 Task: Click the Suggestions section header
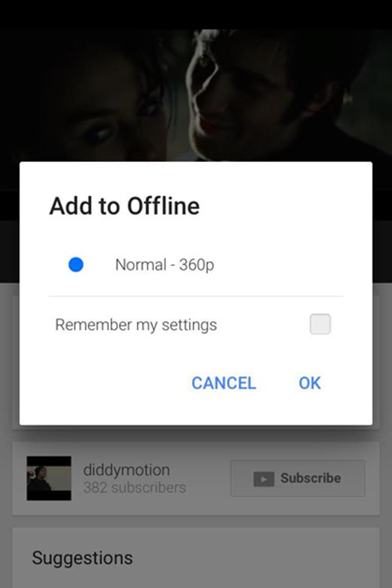tap(82, 558)
